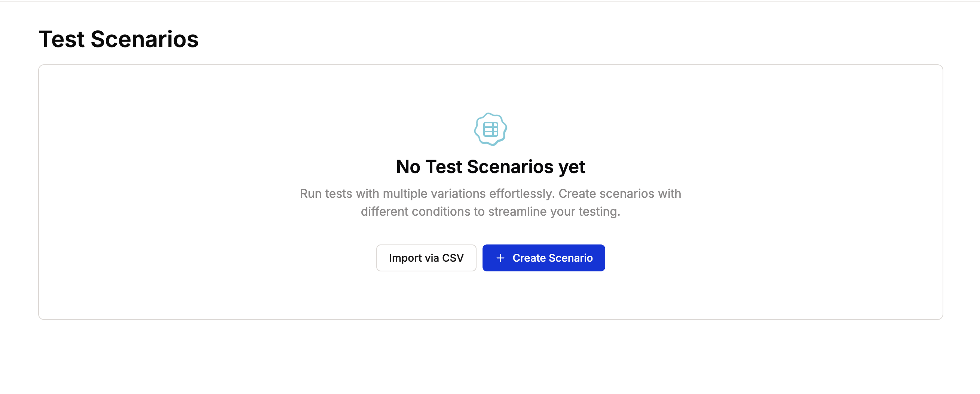Screen dimensions: 980x394
Task: Click the table grid badge icon
Action: (x=490, y=129)
